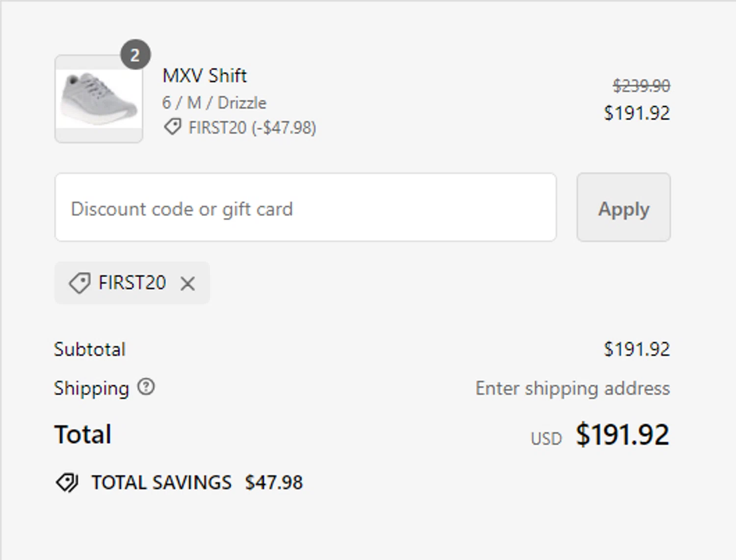This screenshot has height=560, width=736.
Task: Open the MXV Shift shoe thumbnail
Action: point(99,99)
